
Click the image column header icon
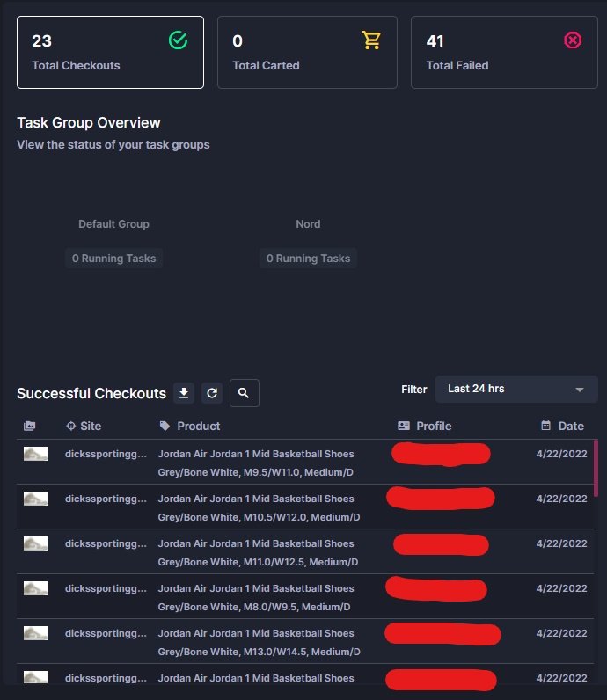click(x=30, y=426)
